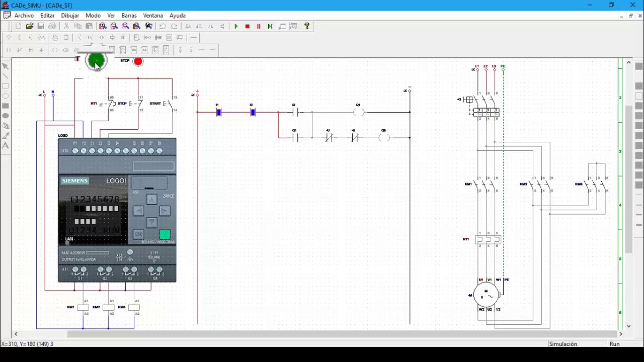The image size is (644, 362).
Task: Click the Q1 coil on first rung
Action: (359, 112)
